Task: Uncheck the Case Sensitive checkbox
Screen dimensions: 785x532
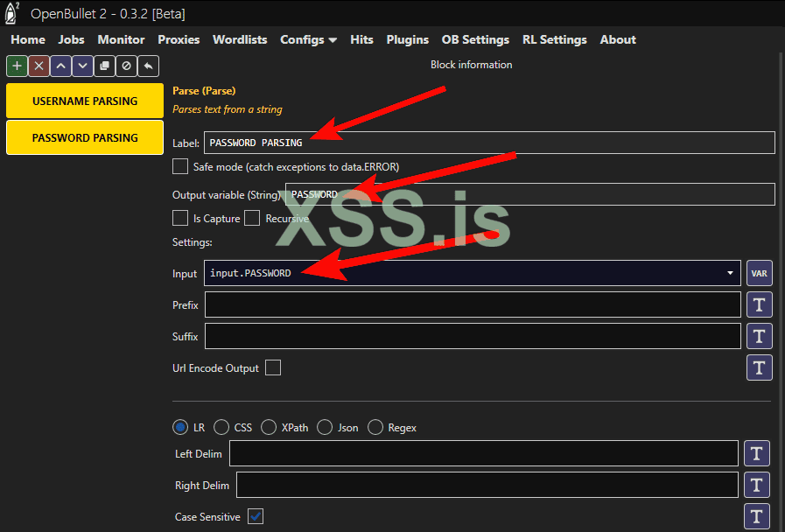Action: pos(256,516)
